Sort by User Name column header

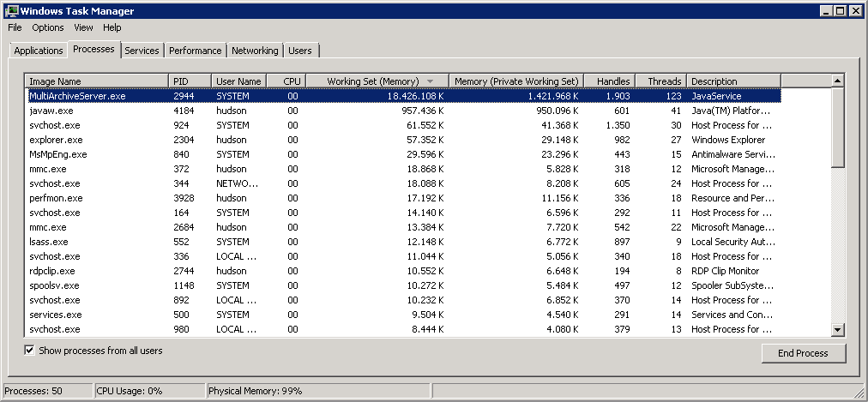[x=239, y=81]
